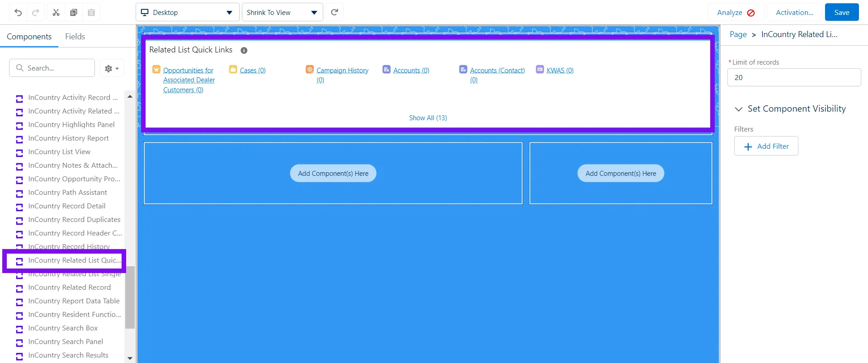Click the cut scissors icon
The height and width of the screenshot is (363, 868).
[x=56, y=13]
